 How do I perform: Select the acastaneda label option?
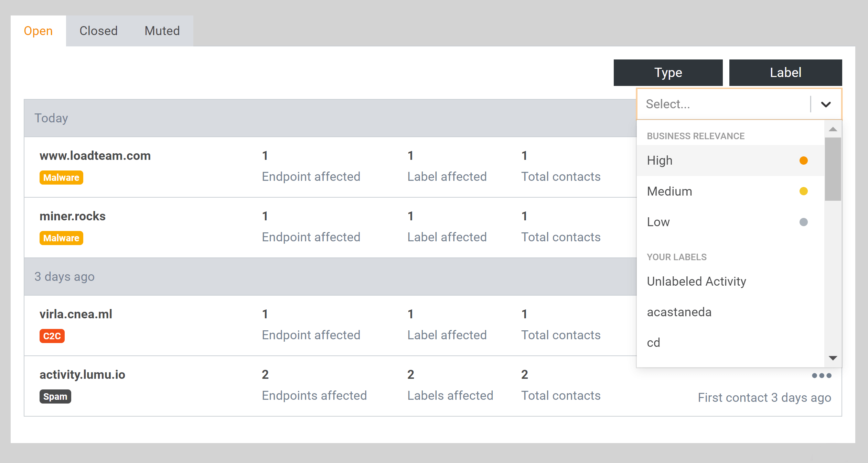click(x=679, y=312)
